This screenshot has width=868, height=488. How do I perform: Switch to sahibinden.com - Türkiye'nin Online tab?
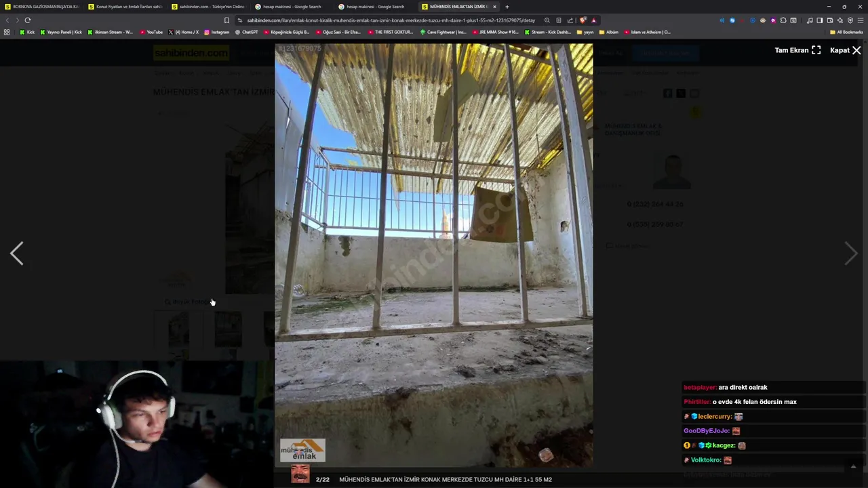pyautogui.click(x=208, y=7)
